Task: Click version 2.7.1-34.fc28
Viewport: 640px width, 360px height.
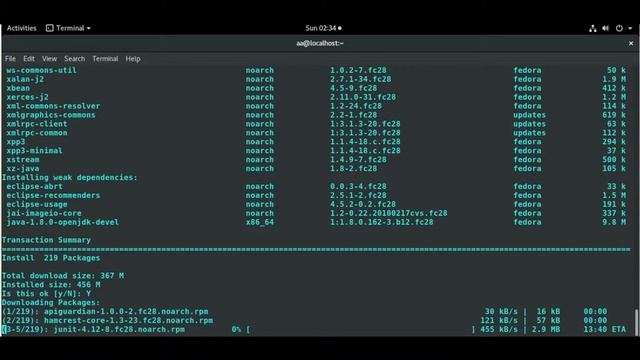Action: (360, 79)
